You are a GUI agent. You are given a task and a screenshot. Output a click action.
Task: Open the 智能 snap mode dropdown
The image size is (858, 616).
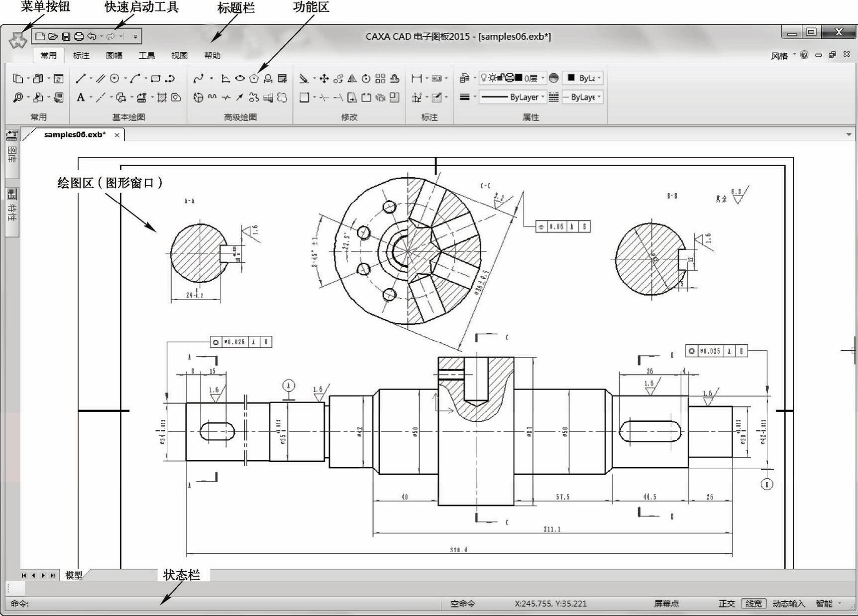(x=840, y=604)
